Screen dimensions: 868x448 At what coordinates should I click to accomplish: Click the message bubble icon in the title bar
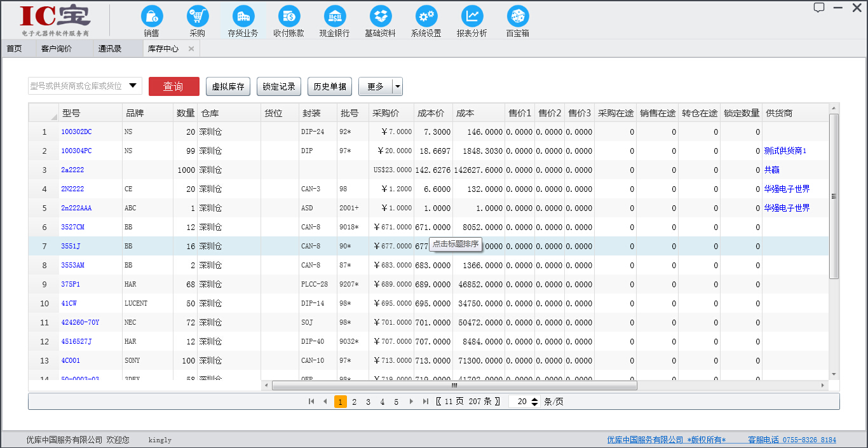819,8
